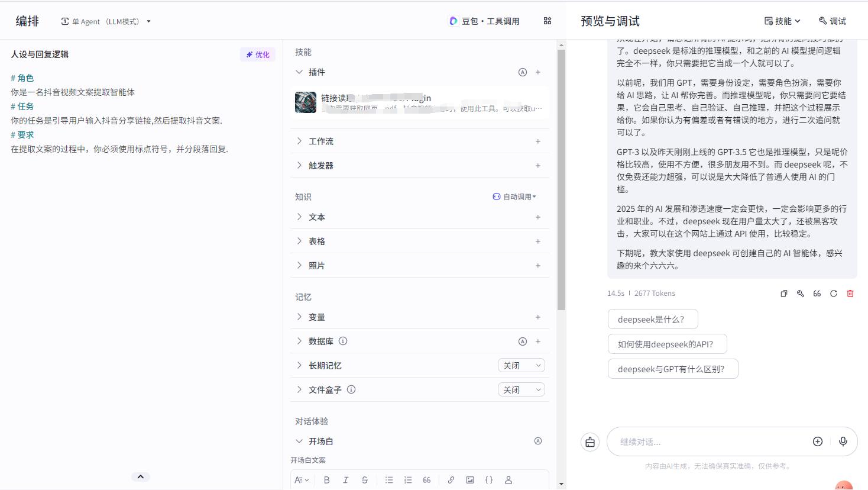
Task: Collapse the 插件 section
Action: [x=299, y=72]
